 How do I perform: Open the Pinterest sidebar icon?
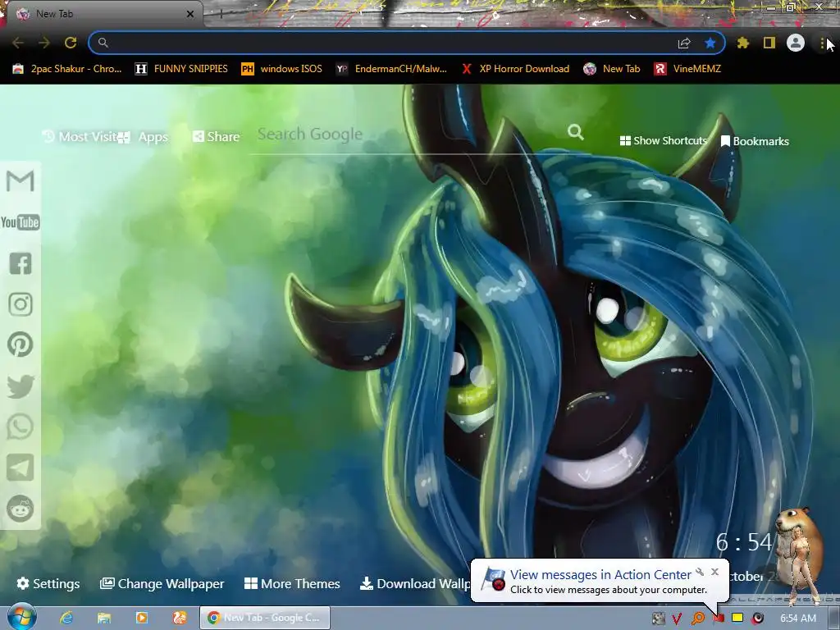pyautogui.click(x=21, y=345)
